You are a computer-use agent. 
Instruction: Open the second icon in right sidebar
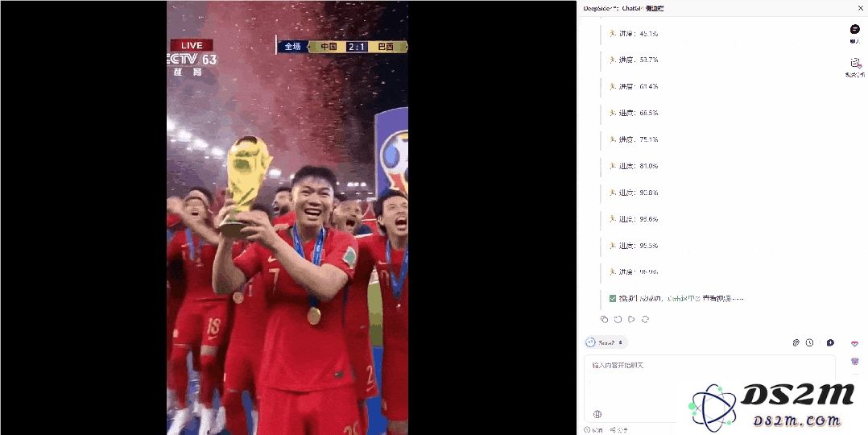click(855, 63)
